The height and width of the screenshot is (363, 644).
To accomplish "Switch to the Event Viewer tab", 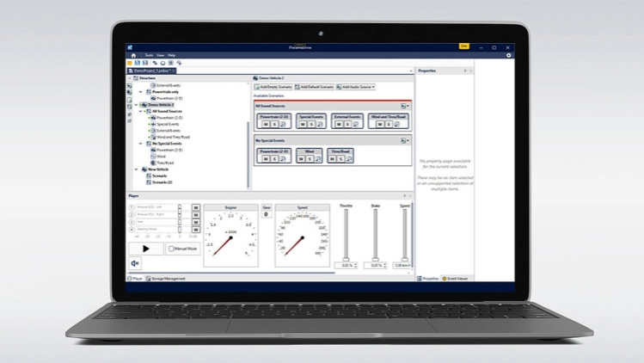I will tap(455, 279).
